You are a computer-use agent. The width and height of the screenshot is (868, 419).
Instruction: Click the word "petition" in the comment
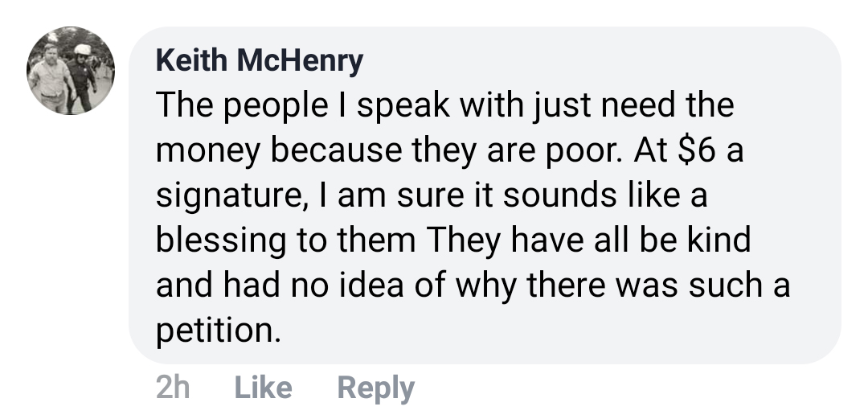click(215, 331)
